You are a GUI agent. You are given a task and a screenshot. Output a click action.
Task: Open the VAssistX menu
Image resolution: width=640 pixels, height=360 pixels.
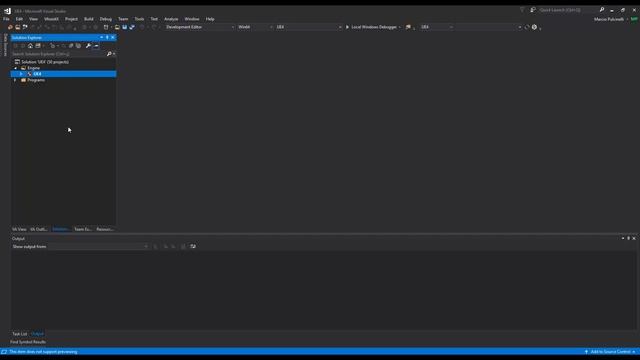tap(51, 19)
